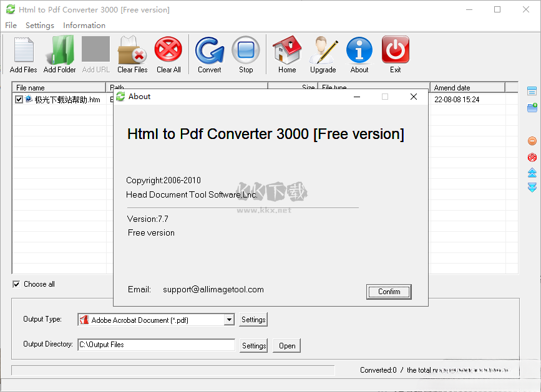Screen dimensions: 541x392
Task: Move item up with the double-arrow sidebar icon
Action: pos(531,173)
